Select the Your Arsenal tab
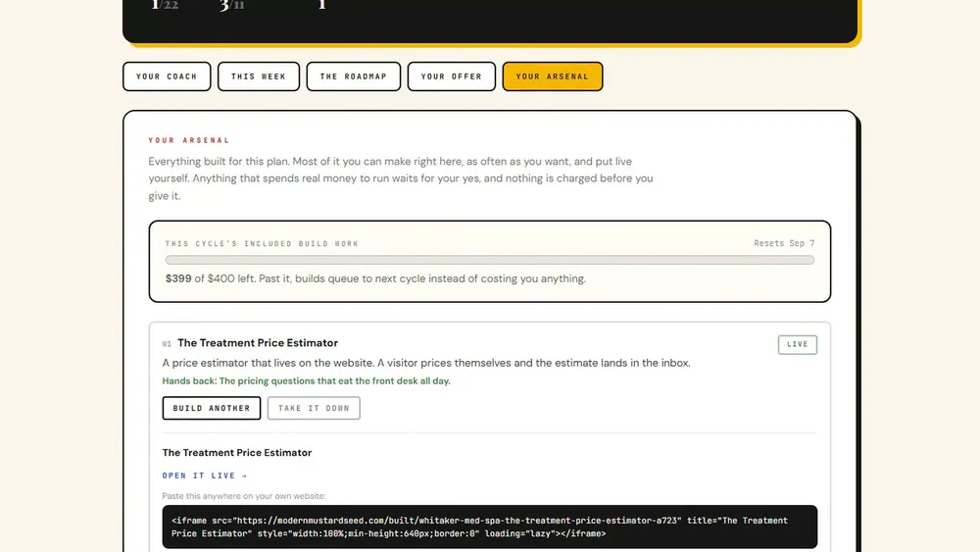Image resolution: width=980 pixels, height=552 pixels. pos(553,76)
